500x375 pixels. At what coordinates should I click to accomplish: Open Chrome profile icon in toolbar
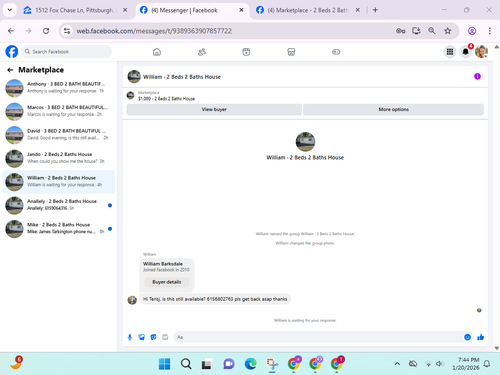pos(472,31)
